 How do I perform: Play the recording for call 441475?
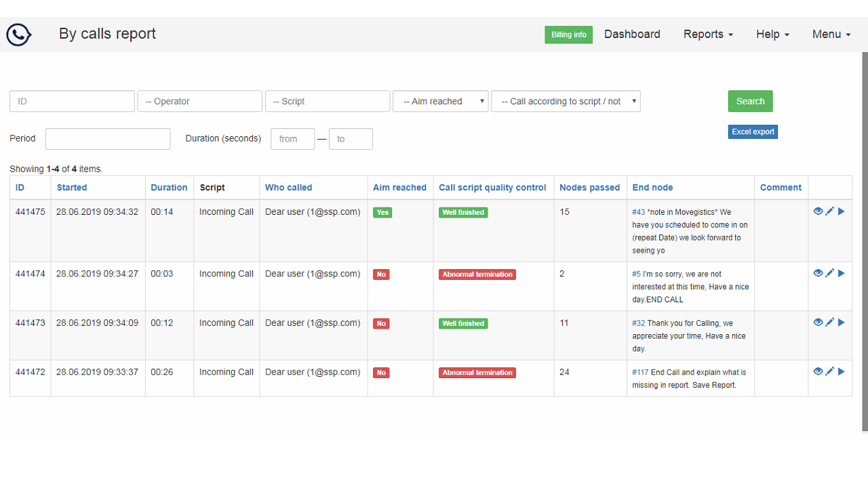[842, 211]
